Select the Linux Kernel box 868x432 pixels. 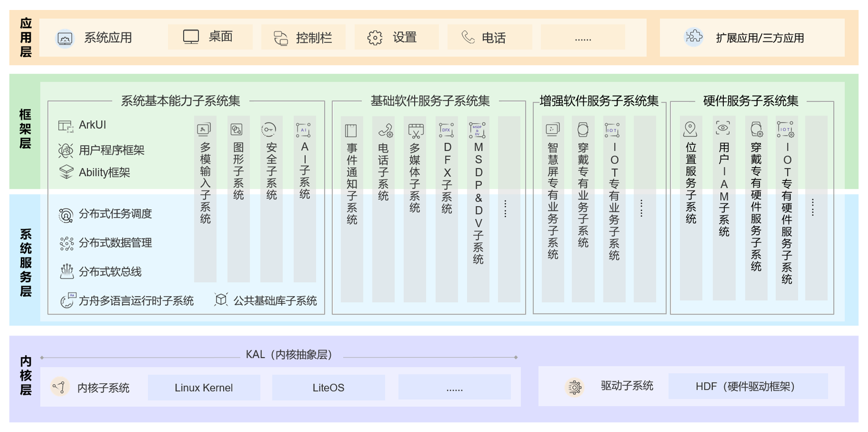tap(204, 388)
